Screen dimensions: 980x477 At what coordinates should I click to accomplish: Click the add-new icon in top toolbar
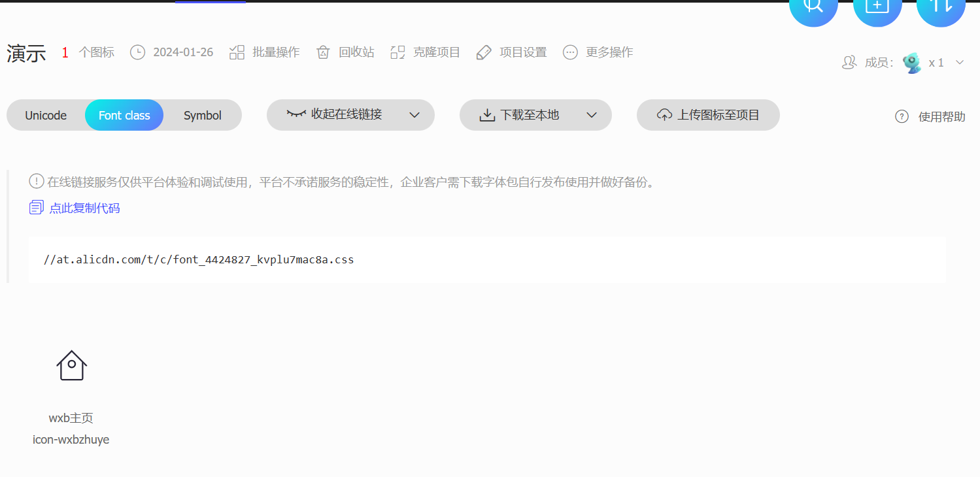[877, 5]
